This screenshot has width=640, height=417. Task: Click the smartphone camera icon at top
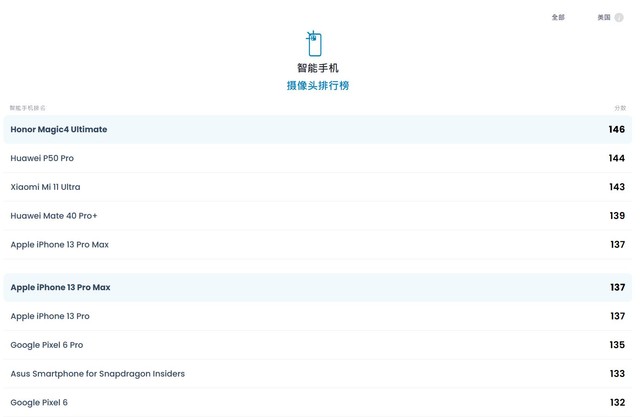click(315, 43)
